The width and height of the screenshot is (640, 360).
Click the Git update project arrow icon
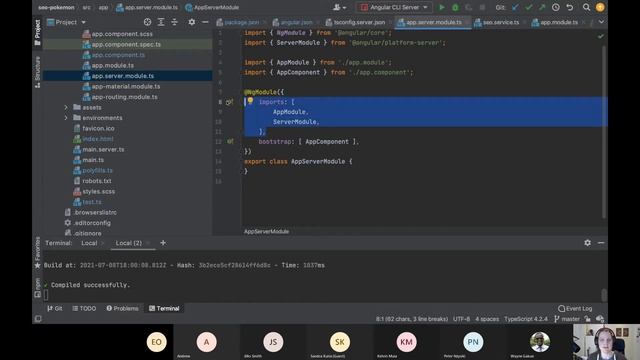tap(515, 7)
